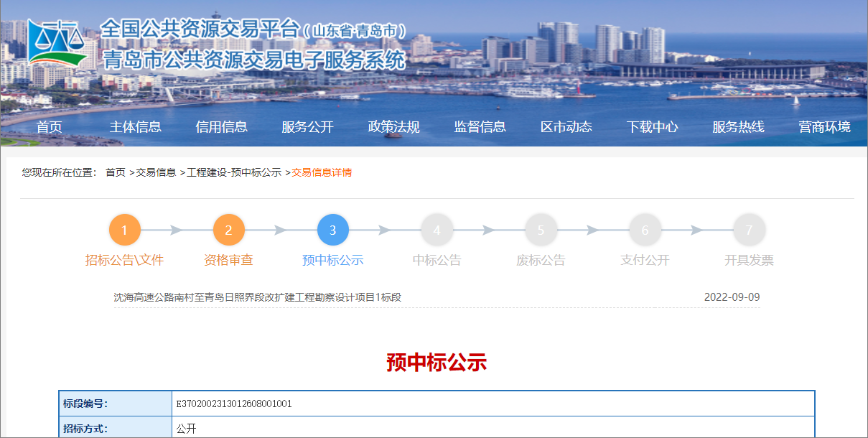The width and height of the screenshot is (868, 438).
Task: Open the 信用信息 navigation menu
Action: (222, 126)
